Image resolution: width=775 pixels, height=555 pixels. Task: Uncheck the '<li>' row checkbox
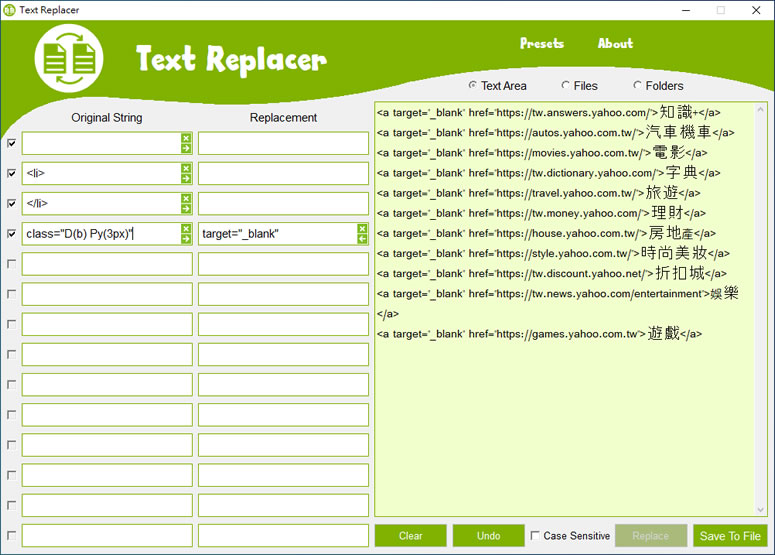pos(11,173)
